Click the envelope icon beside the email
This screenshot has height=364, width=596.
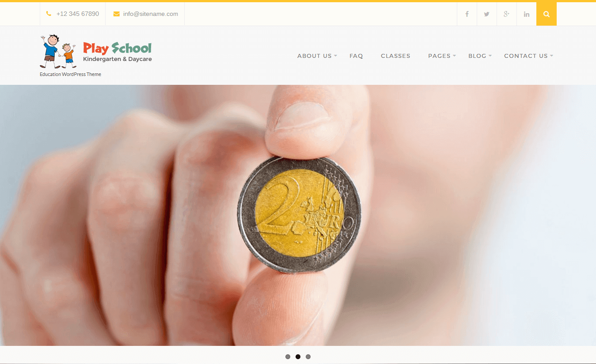[x=117, y=14]
